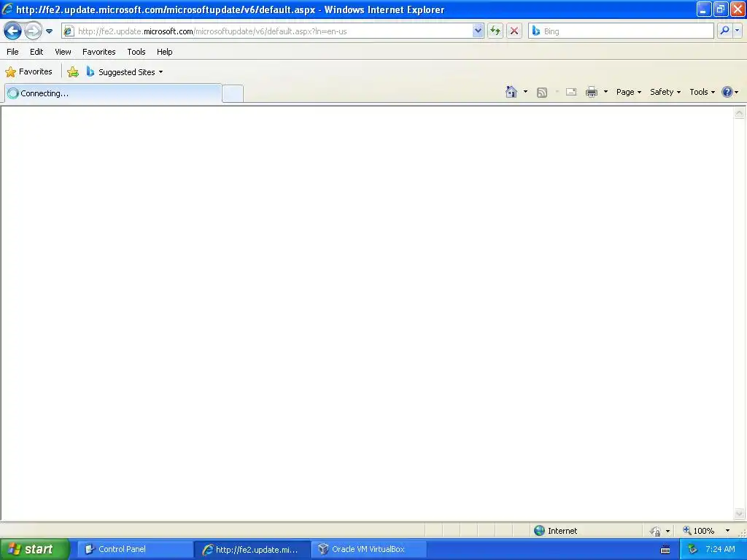Click the keyboard tray icon
Image resolution: width=747 pixels, height=560 pixels.
tap(665, 550)
